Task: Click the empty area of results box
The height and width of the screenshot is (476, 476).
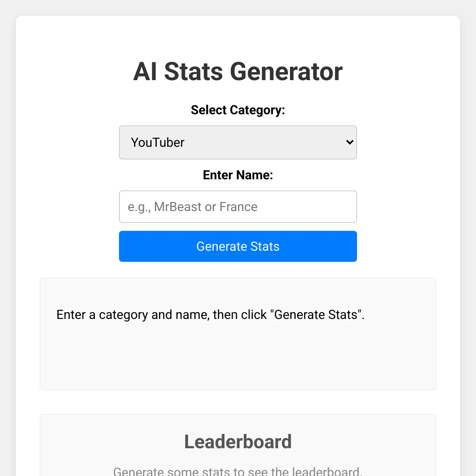Action: coord(238,361)
